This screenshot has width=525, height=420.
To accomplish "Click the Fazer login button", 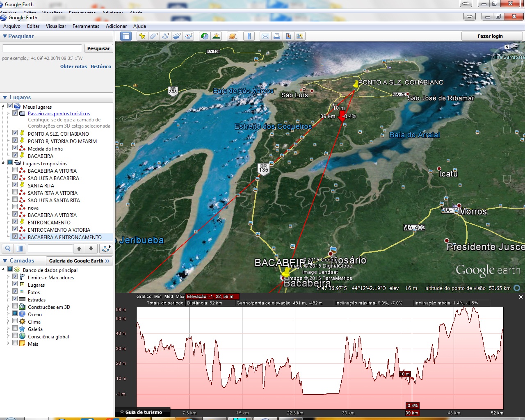I will [490, 36].
